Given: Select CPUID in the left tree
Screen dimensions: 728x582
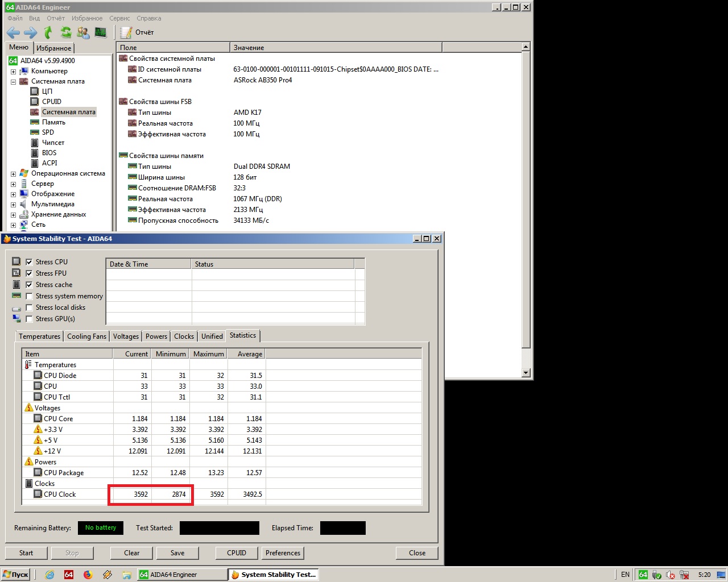Looking at the screenshot, I should (x=52, y=102).
